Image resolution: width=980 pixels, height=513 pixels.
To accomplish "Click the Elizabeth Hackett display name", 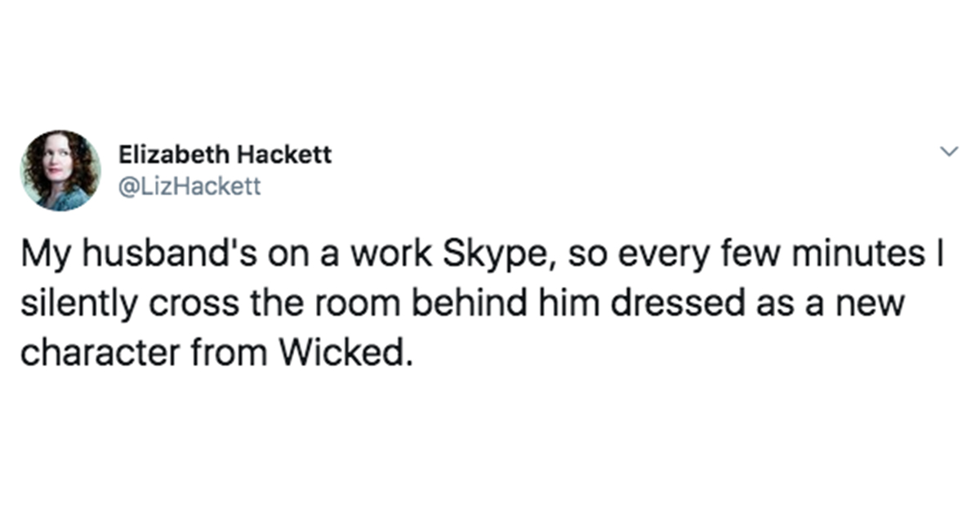I will (x=225, y=155).
